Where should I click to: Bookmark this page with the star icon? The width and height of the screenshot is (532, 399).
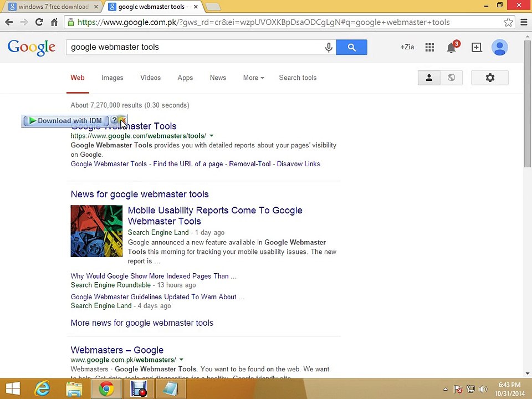pos(508,22)
